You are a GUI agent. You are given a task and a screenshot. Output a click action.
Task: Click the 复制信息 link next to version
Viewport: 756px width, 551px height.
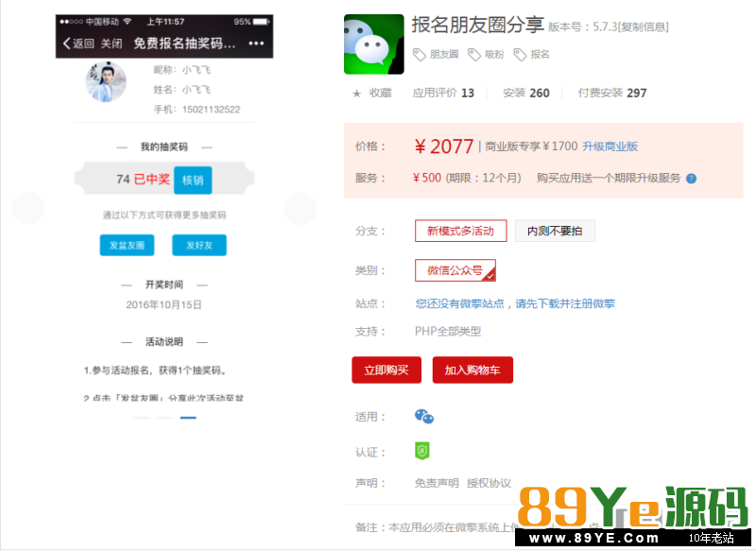click(644, 27)
